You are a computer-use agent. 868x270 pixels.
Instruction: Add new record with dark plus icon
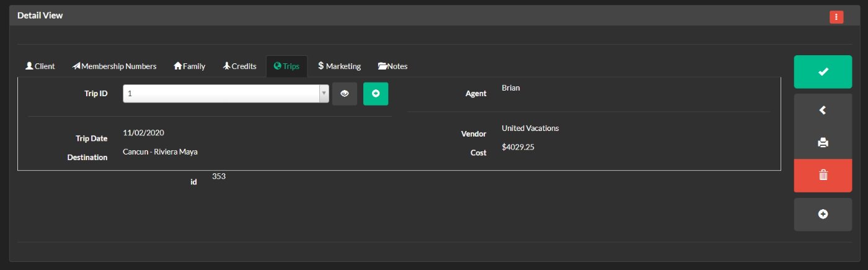click(823, 214)
